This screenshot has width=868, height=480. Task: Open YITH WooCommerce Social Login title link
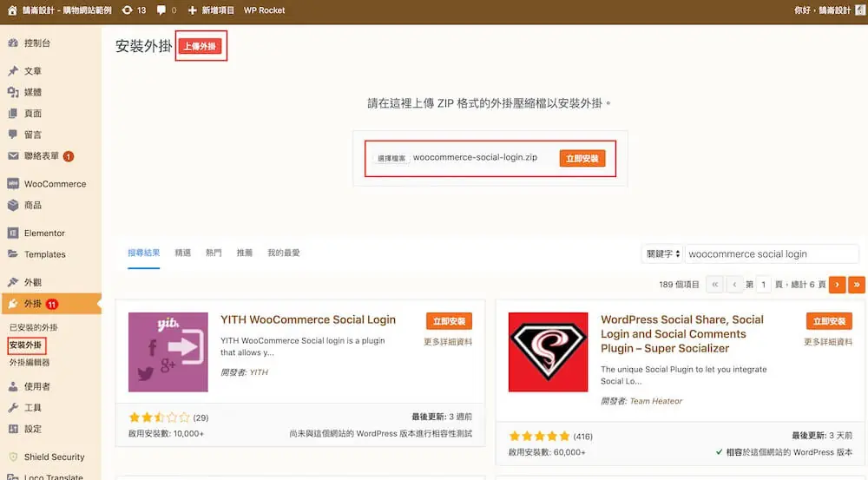pos(308,319)
